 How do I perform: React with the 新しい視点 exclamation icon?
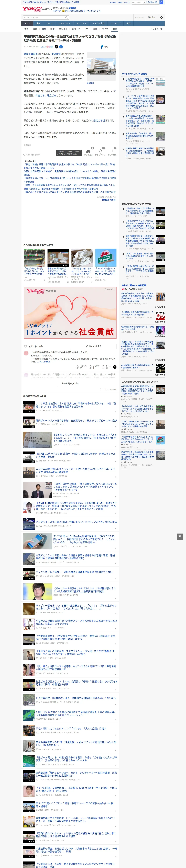click(112, 151)
